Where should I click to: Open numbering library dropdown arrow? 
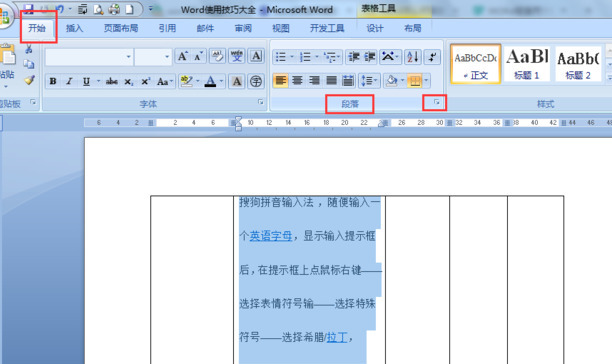[x=317, y=57]
